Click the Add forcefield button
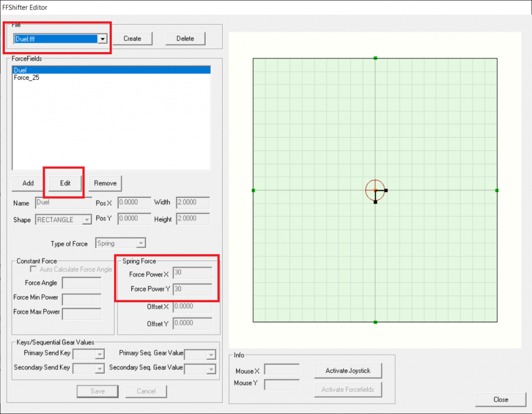 click(x=28, y=183)
